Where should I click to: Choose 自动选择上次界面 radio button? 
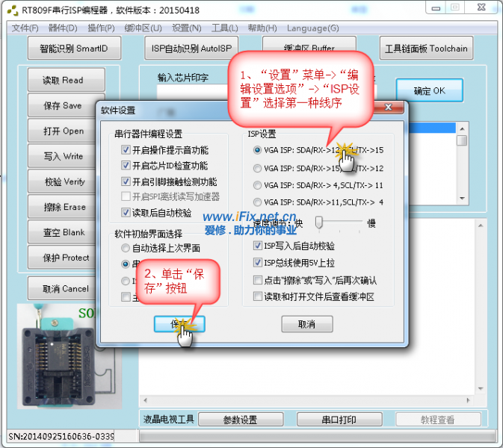tap(126, 248)
